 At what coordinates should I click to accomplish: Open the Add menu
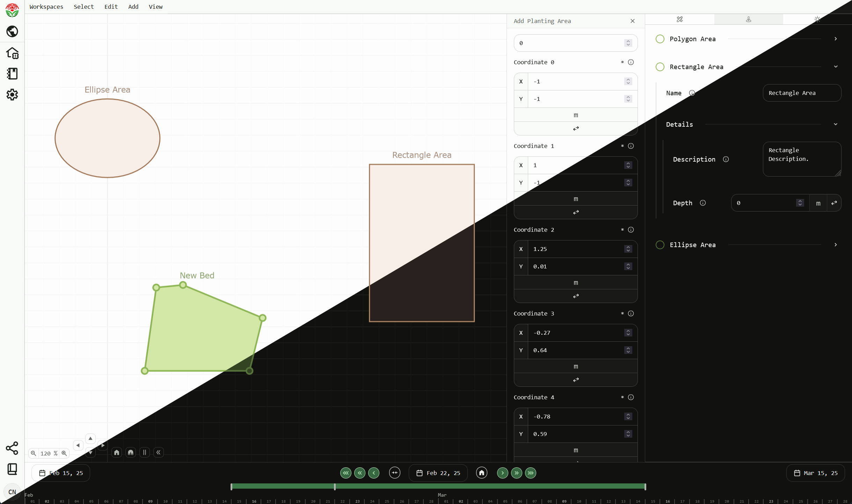(x=133, y=7)
